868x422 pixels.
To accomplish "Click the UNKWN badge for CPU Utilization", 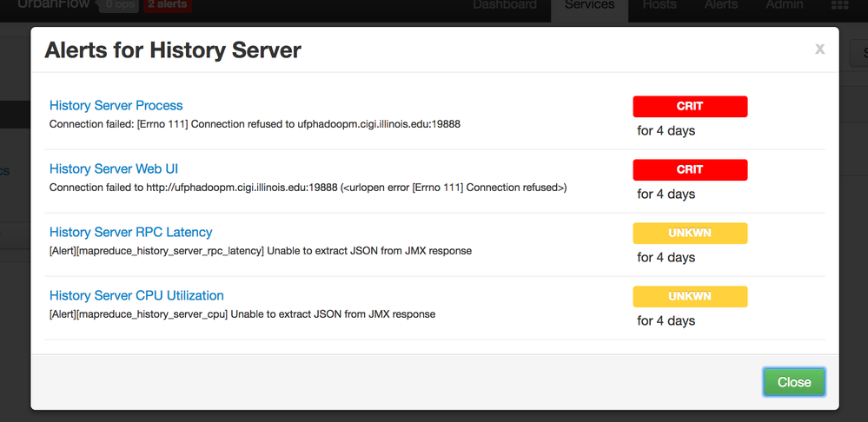I will [690, 296].
